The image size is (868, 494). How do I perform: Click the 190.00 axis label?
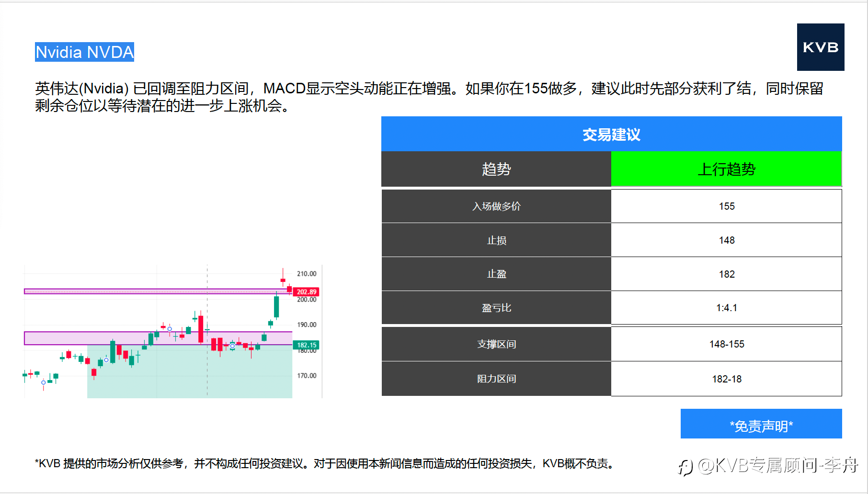click(307, 325)
